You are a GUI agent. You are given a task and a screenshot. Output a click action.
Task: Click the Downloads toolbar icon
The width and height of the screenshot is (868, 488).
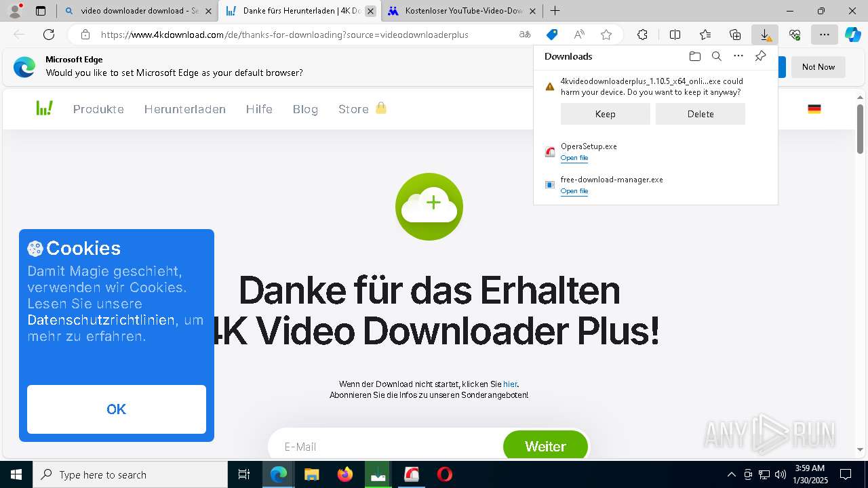click(765, 35)
